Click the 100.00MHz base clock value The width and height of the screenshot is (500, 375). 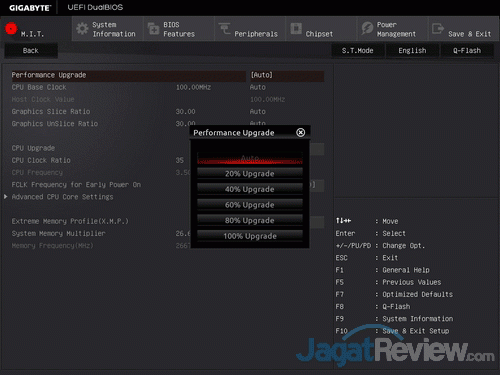pos(193,87)
